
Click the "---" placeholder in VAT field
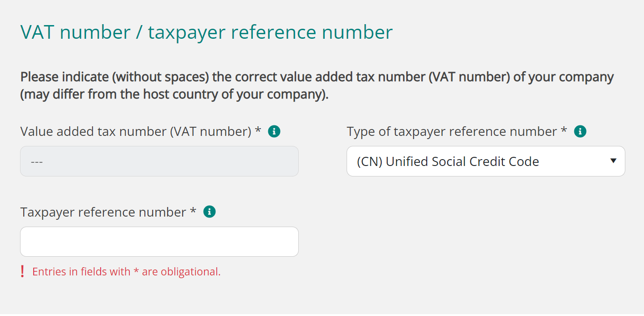pos(36,162)
